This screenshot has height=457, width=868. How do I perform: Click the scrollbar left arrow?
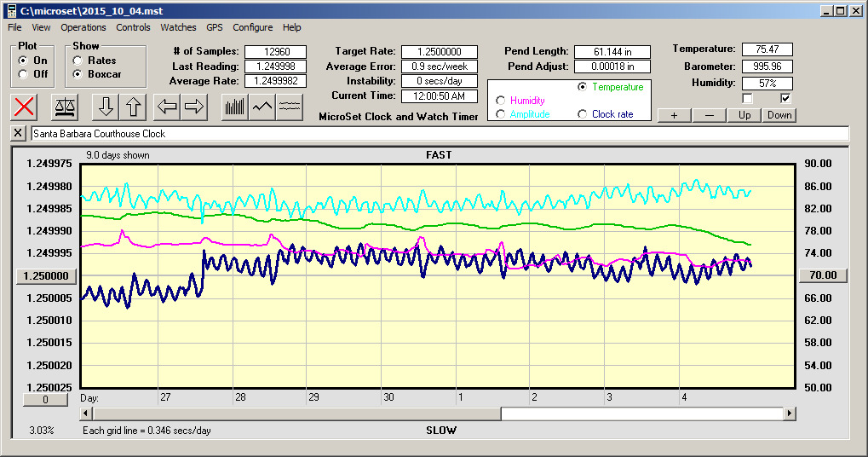tap(86, 414)
